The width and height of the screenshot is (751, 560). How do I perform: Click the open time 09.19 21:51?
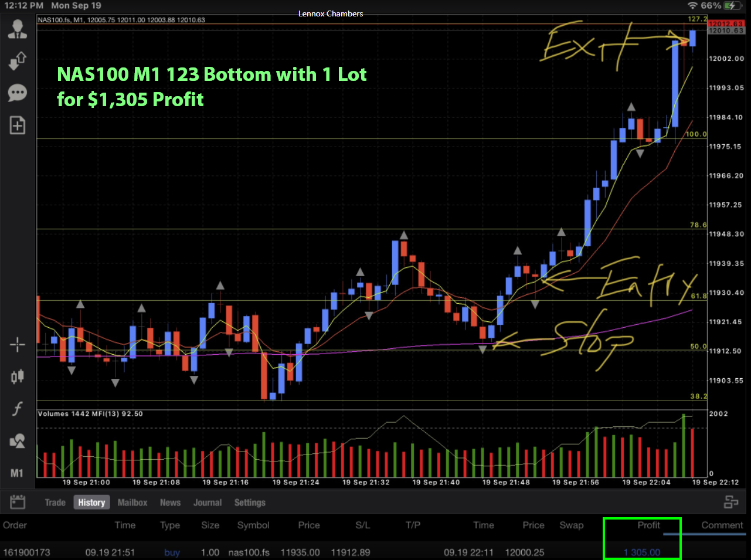tap(110, 552)
